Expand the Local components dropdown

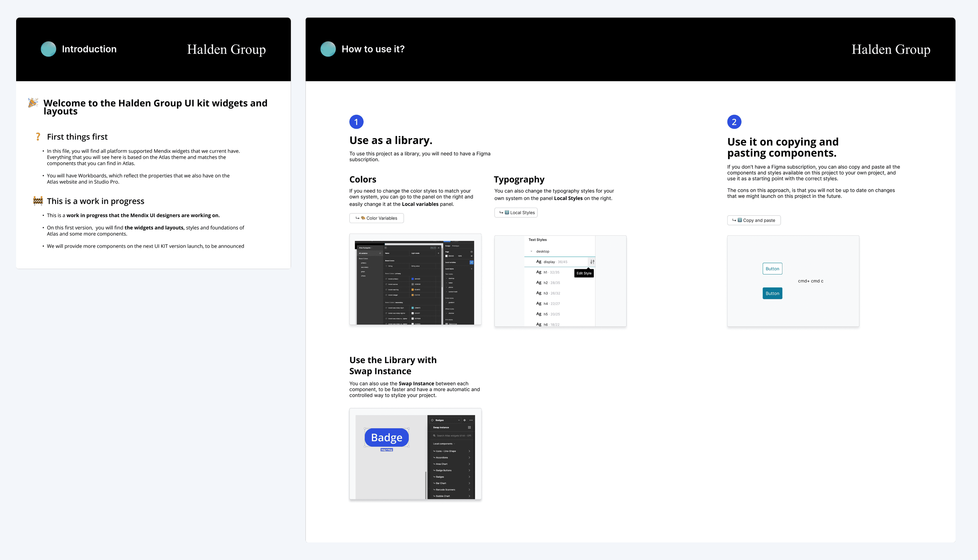pyautogui.click(x=444, y=444)
